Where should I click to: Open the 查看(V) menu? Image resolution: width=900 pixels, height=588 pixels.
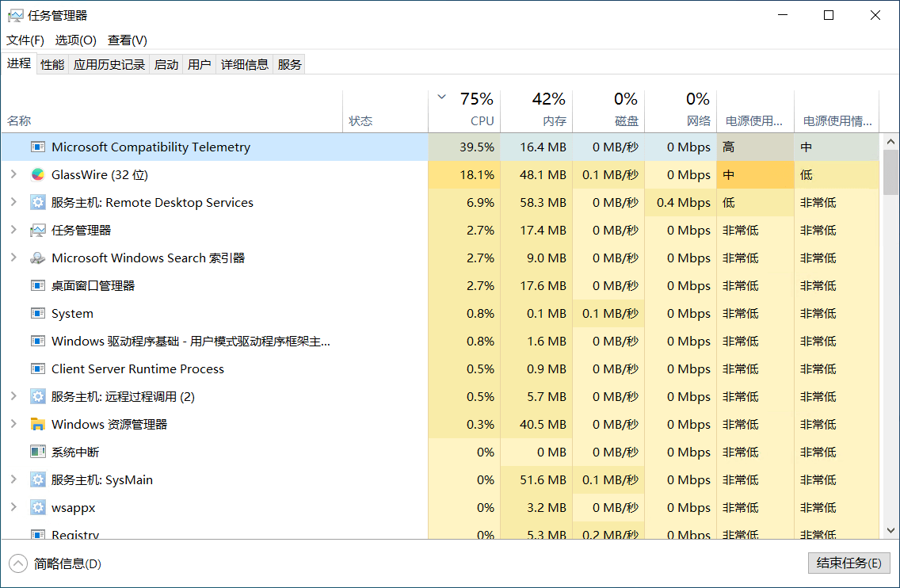[x=128, y=40]
